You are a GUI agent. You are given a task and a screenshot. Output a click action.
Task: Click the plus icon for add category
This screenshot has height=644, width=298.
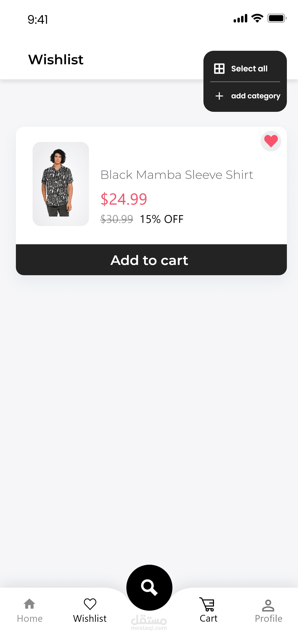coord(219,96)
